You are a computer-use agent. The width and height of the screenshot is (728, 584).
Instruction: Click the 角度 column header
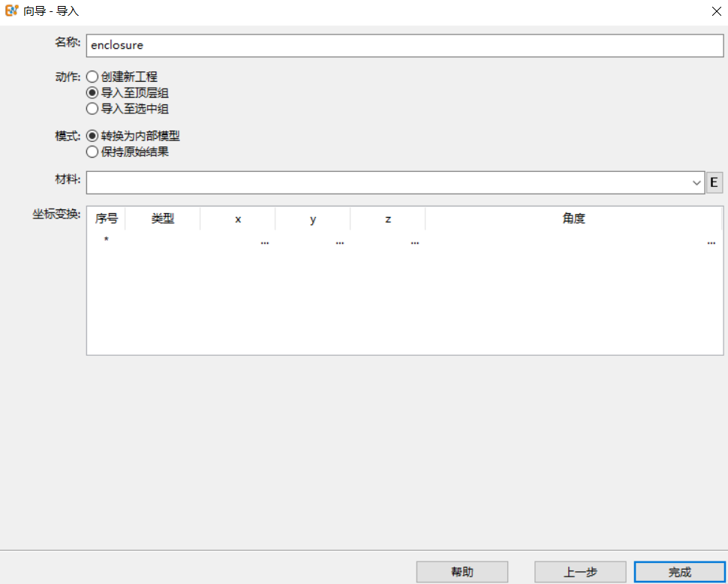pos(574,218)
